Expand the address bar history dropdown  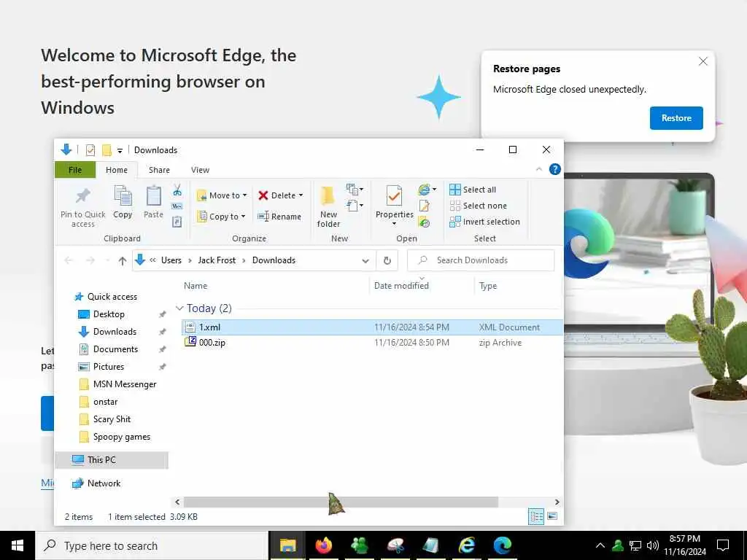[365, 260]
